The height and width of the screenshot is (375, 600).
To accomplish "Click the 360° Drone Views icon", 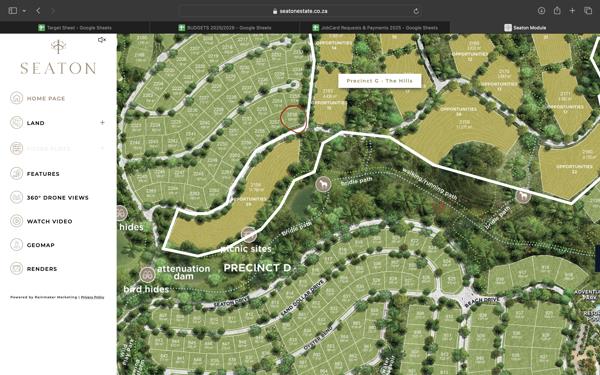I will pyautogui.click(x=16, y=197).
